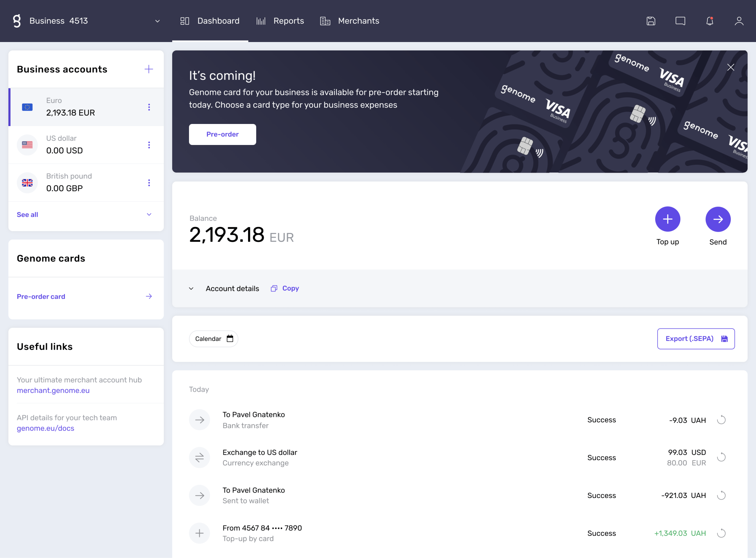Click the Top up icon button
This screenshot has height=558, width=756.
(x=667, y=219)
